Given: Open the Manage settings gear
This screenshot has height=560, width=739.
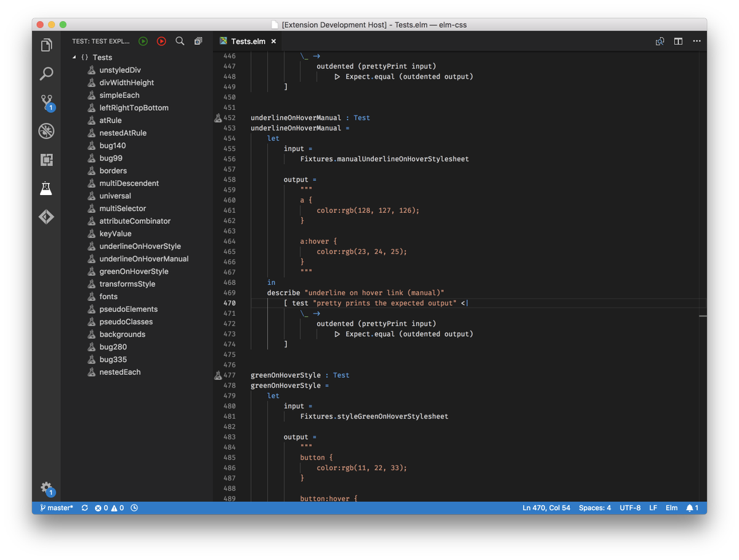Looking at the screenshot, I should click(47, 489).
